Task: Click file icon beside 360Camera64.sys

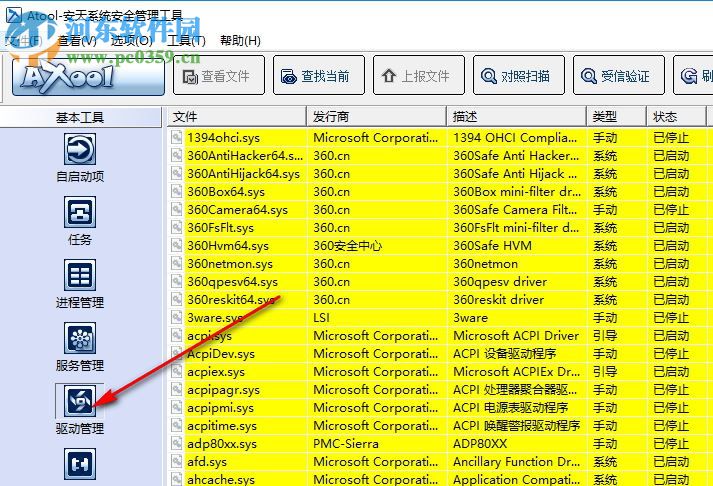Action: coord(177,210)
